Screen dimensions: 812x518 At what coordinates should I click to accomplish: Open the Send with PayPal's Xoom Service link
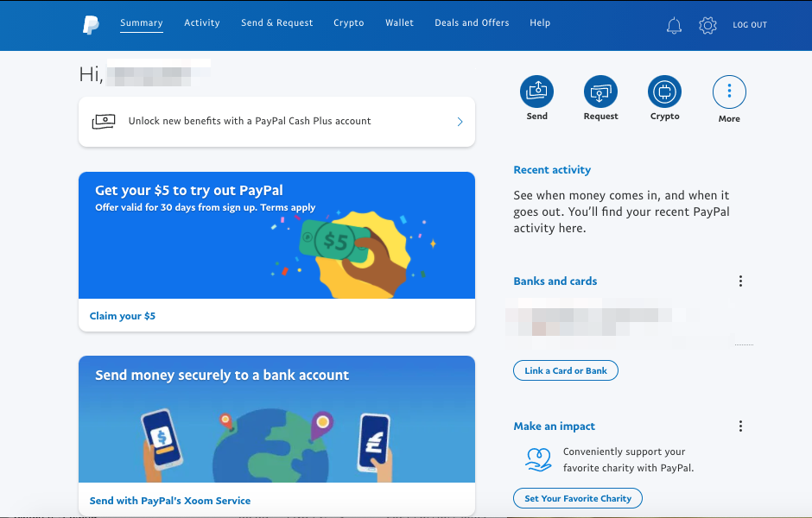click(170, 501)
